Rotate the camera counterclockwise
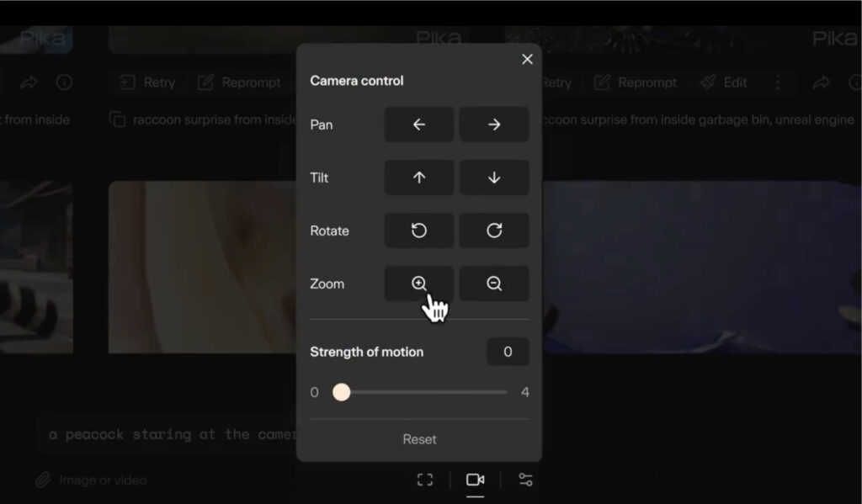862x504 pixels. (x=418, y=231)
